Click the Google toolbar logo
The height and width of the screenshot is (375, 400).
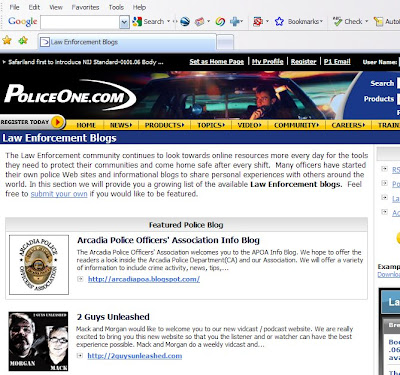coord(23,21)
